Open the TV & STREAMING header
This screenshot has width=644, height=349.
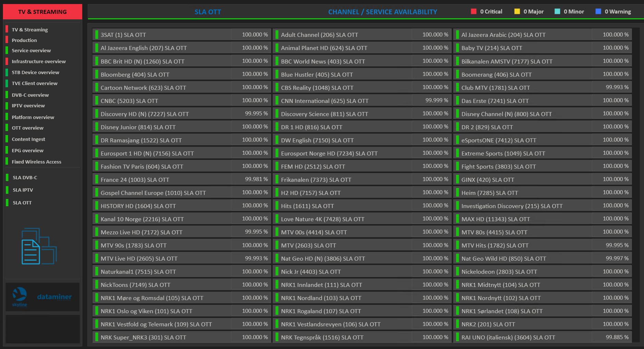[x=42, y=12]
